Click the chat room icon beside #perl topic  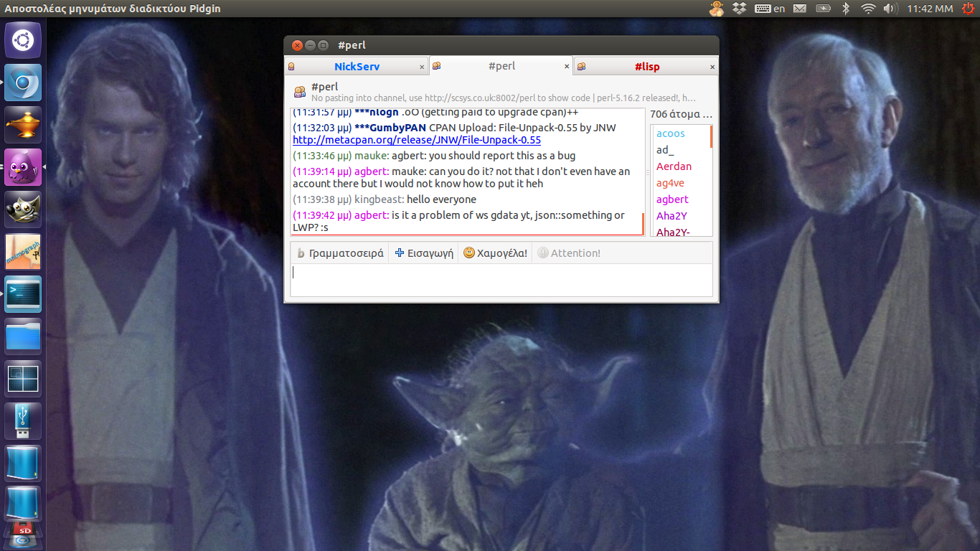tap(301, 92)
